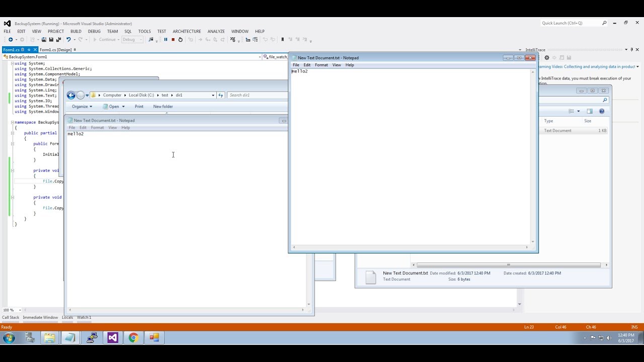Viewport: 644px width, 362px height.
Task: Open Windows Start button
Action: click(x=9, y=338)
